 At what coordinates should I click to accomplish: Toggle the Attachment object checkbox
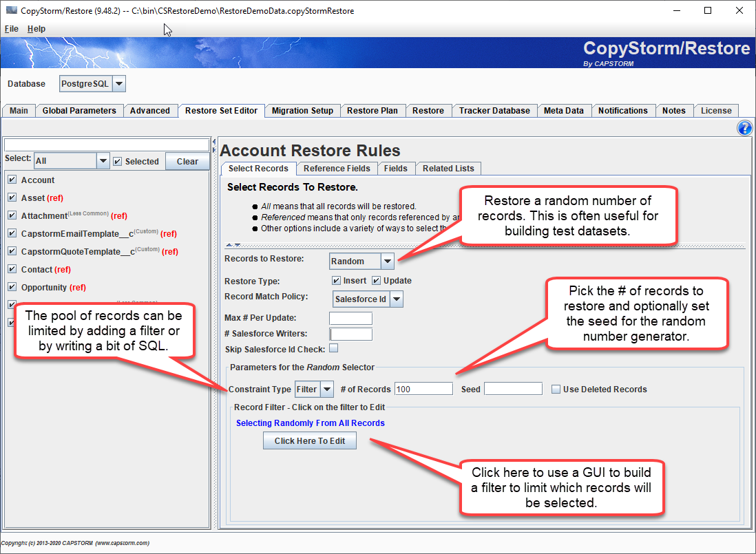12,215
